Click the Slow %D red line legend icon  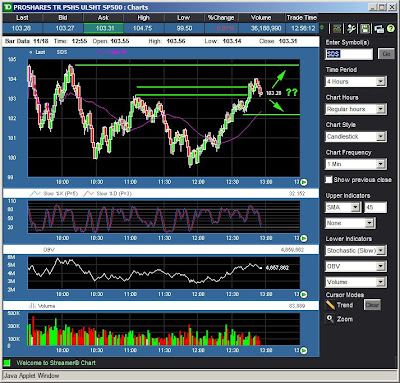click(x=88, y=193)
